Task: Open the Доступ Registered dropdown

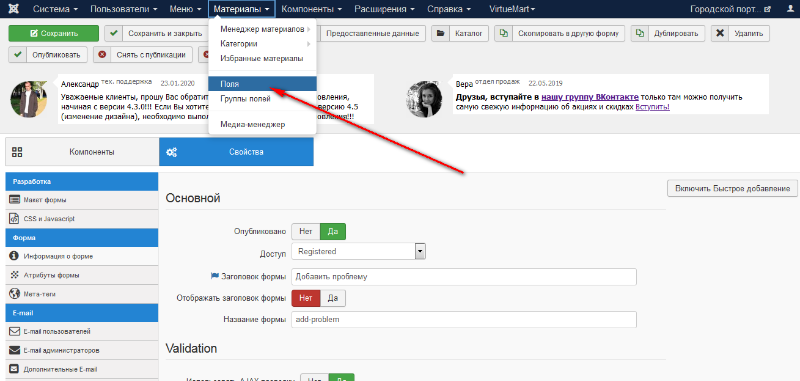Action: click(x=359, y=251)
